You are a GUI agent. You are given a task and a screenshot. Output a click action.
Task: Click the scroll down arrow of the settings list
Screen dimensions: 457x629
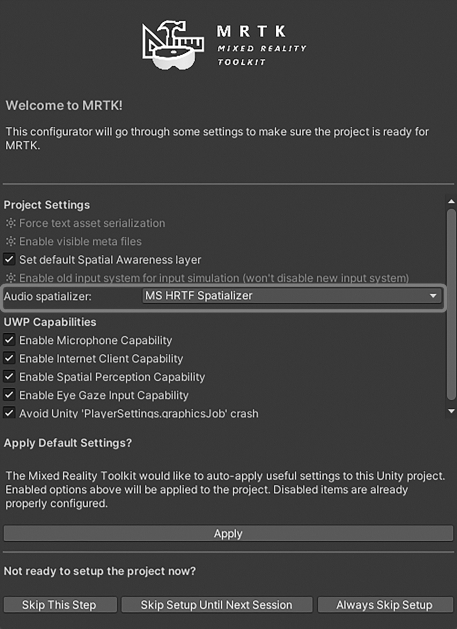(451, 411)
